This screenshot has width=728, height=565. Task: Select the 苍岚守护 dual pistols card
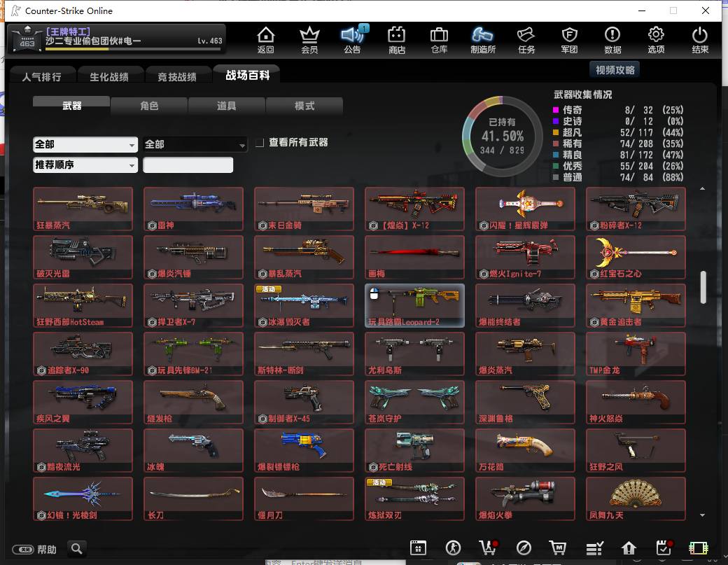coord(414,402)
